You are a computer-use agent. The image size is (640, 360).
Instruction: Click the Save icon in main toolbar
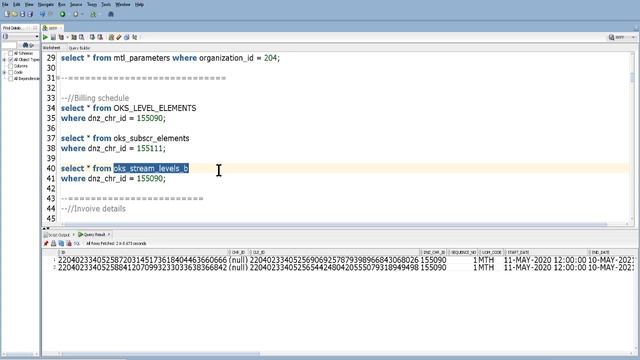22,14
